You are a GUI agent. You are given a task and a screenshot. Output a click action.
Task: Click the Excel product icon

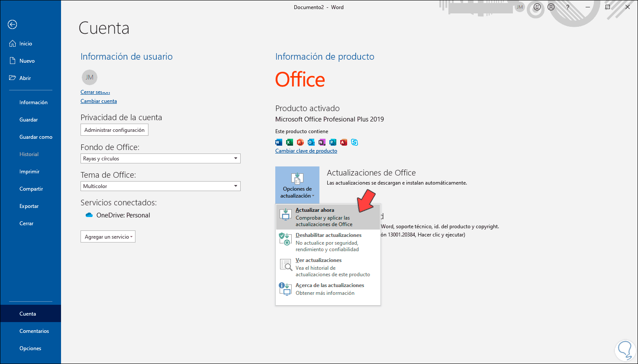coord(290,142)
